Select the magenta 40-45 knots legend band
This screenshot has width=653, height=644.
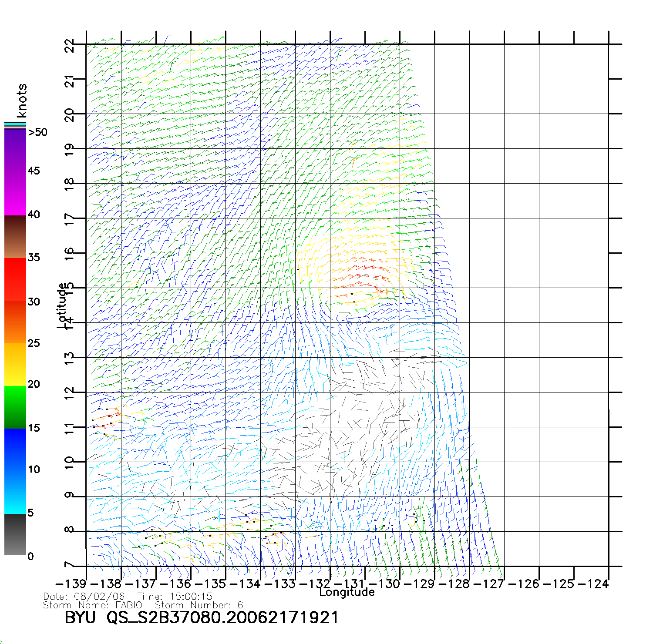tap(15, 194)
